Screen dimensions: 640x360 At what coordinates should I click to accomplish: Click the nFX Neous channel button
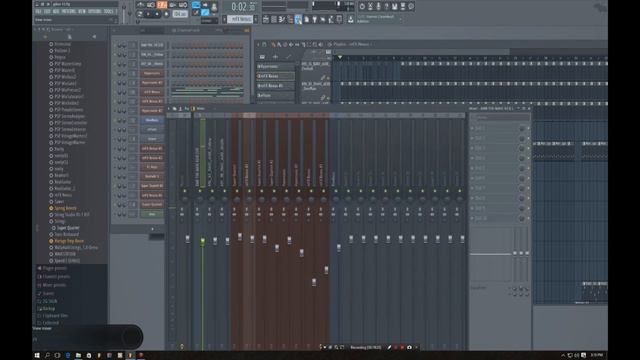pyautogui.click(x=152, y=92)
